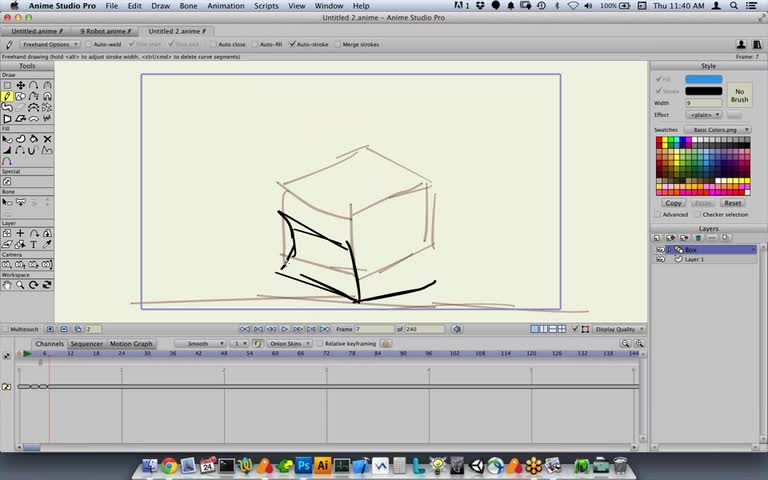Switch to the 9 Robot.anime document tab
The width and height of the screenshot is (768, 480).
pyautogui.click(x=105, y=31)
